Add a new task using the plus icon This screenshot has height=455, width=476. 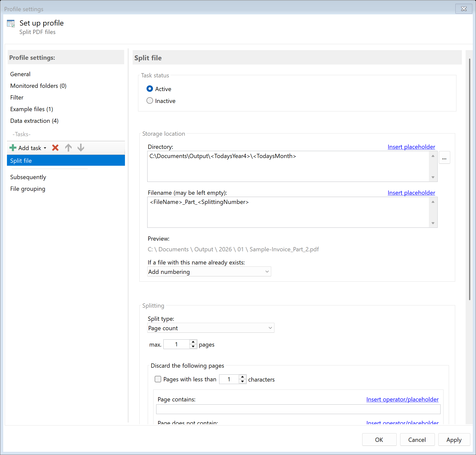(x=13, y=148)
